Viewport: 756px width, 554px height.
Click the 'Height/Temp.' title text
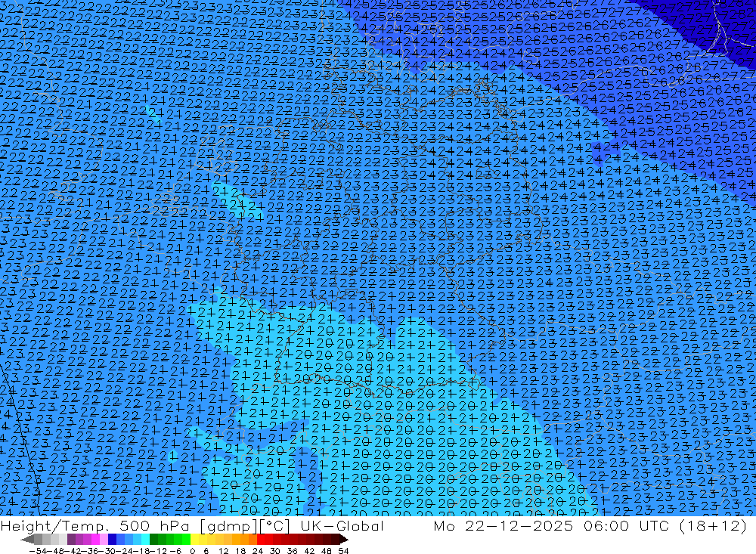coord(55,526)
